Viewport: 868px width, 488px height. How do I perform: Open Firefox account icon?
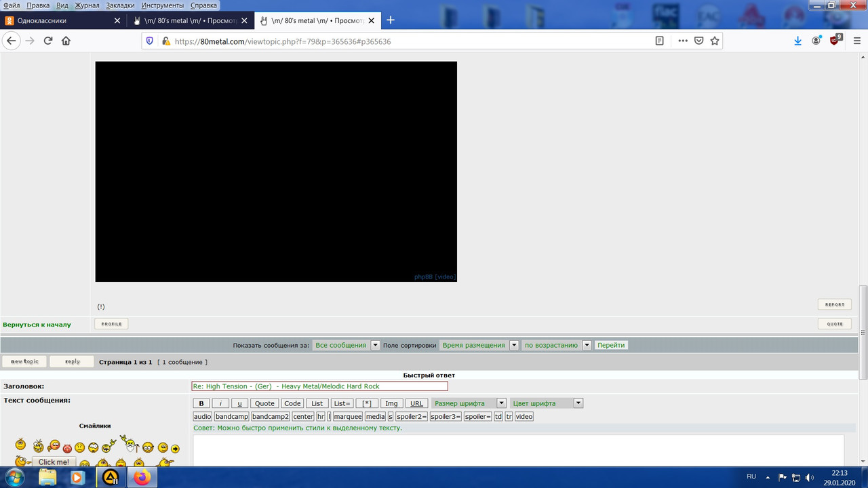point(816,41)
